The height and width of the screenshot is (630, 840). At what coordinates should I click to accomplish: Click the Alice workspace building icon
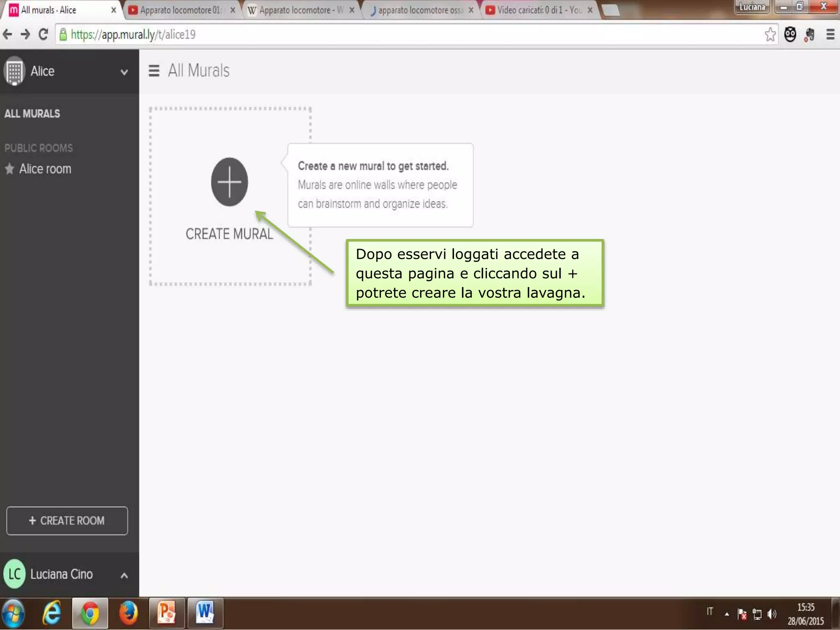pyautogui.click(x=14, y=71)
